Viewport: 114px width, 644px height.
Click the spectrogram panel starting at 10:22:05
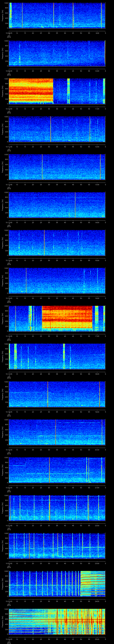[57, 546]
